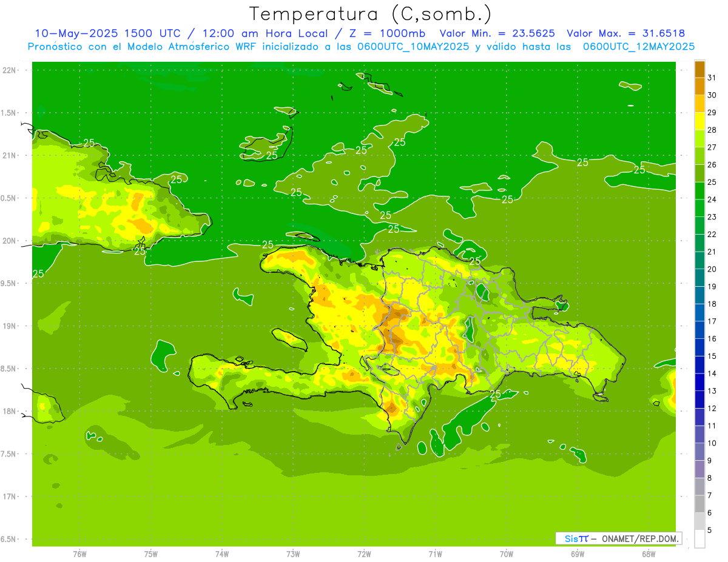Click the 76W longitude axis label
The image size is (728, 562).
pyautogui.click(x=79, y=554)
